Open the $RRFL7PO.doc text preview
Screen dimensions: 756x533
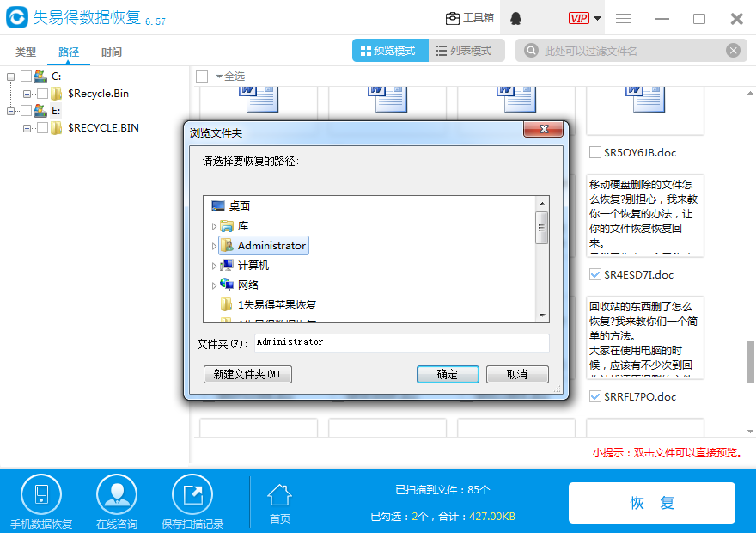click(645, 338)
